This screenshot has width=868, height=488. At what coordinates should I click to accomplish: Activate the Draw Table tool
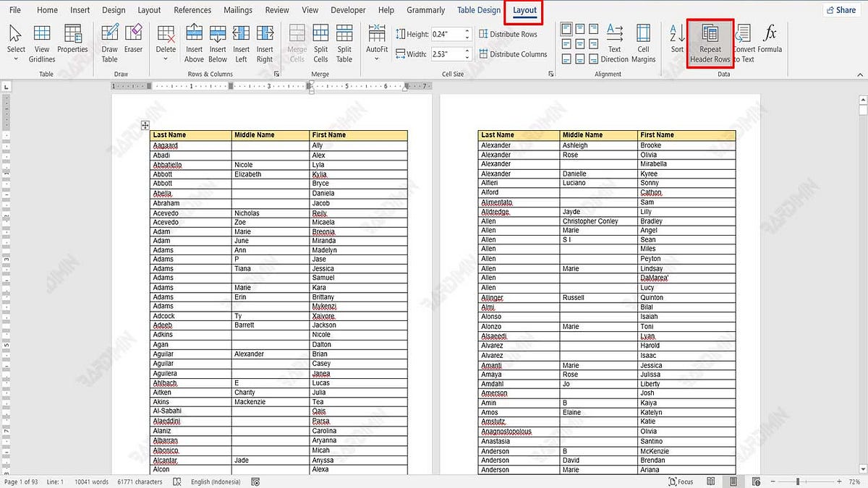coord(109,43)
